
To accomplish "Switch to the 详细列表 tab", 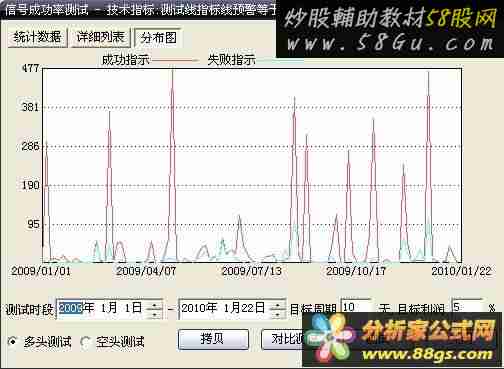I will point(100,37).
